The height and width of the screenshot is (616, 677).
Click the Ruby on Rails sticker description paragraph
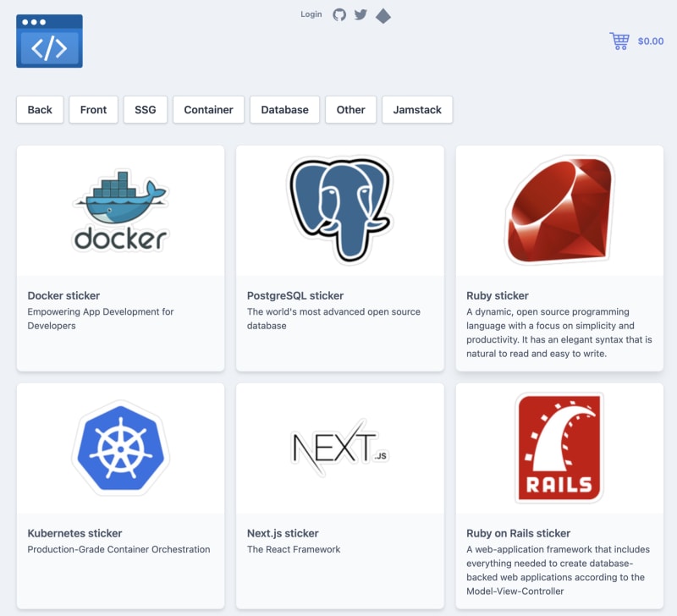(x=558, y=569)
